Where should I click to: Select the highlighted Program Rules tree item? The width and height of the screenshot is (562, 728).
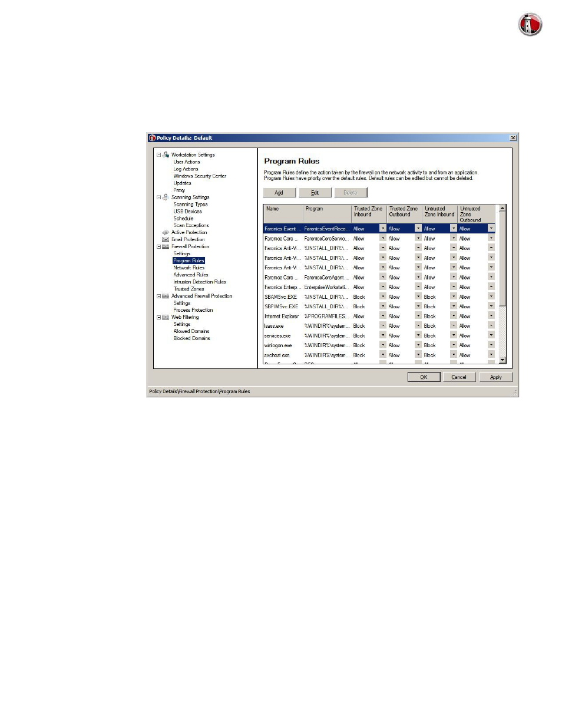189,261
